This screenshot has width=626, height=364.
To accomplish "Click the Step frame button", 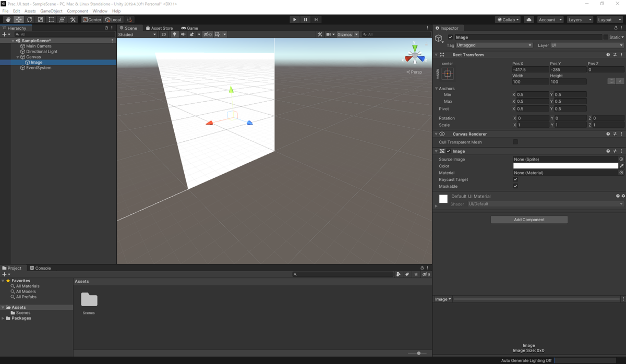I will pos(316,19).
